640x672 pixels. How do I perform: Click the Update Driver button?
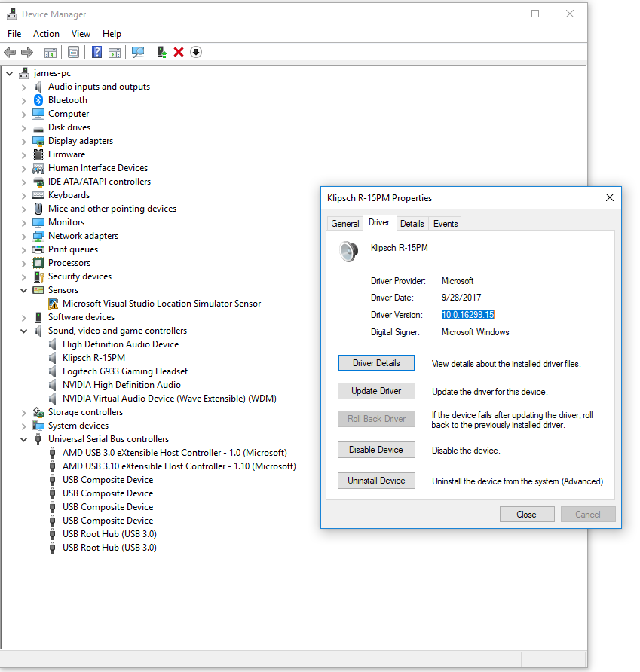click(x=376, y=391)
